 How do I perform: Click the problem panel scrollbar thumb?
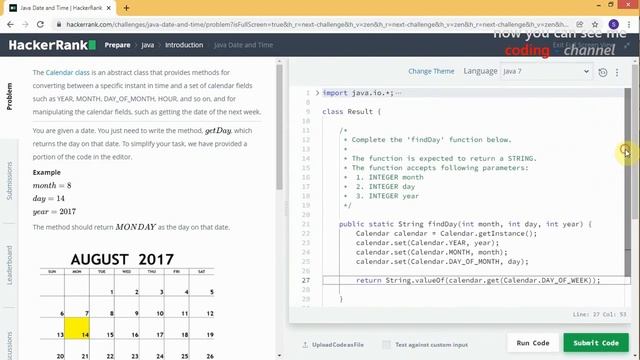tap(280, 127)
